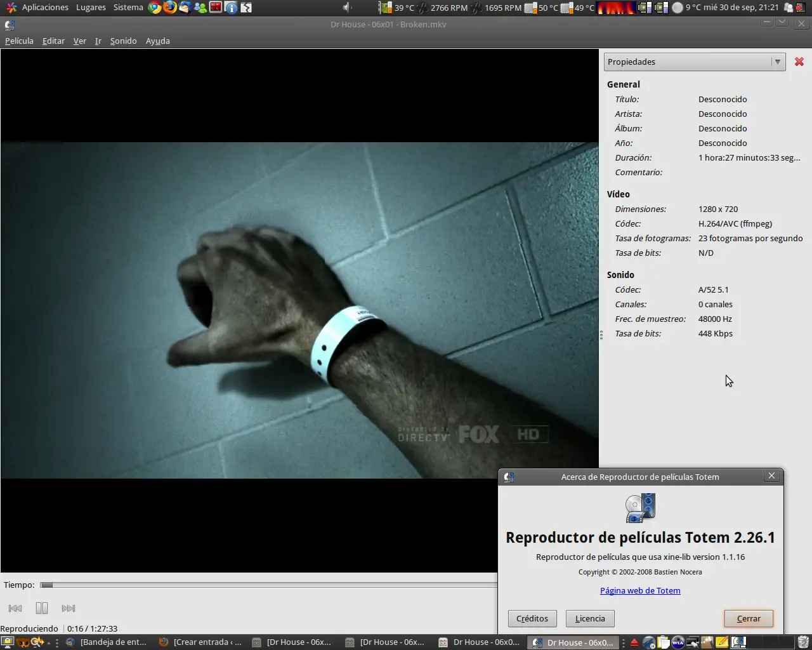The width and height of the screenshot is (812, 650).
Task: Open the volume control speaker icon
Action: coord(348,8)
